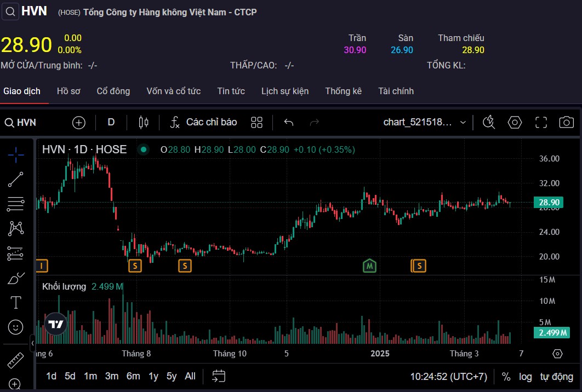This screenshot has width=582, height=392.
Task: Open Các chỉ báo indicators
Action: pyautogui.click(x=204, y=122)
